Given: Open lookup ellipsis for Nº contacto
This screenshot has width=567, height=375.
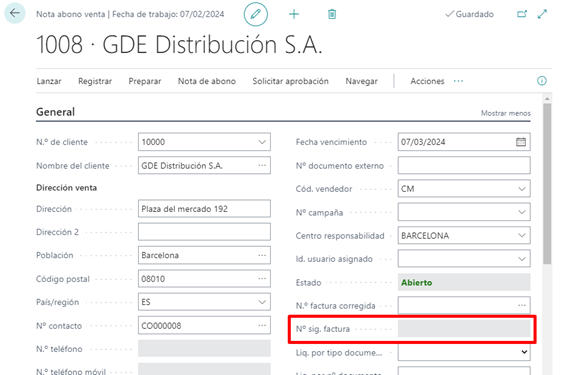Looking at the screenshot, I should click(x=262, y=325).
